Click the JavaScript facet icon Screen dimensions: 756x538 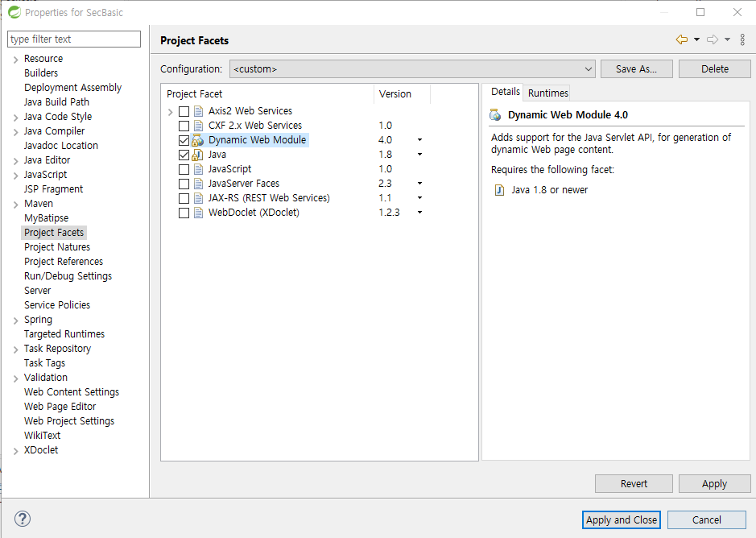coord(198,169)
